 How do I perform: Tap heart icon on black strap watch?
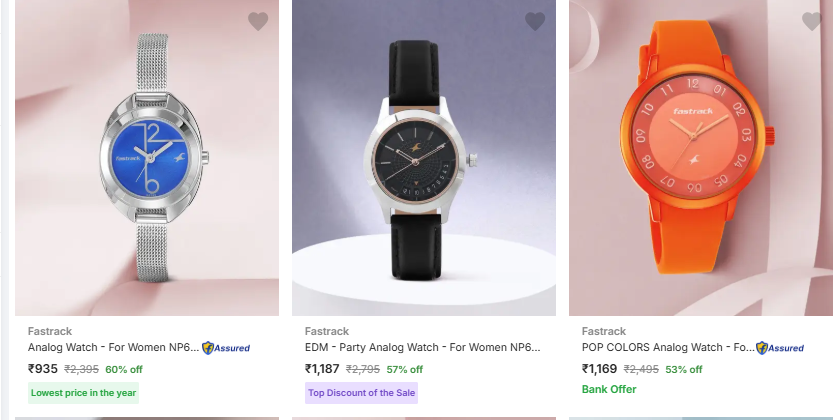click(x=535, y=21)
